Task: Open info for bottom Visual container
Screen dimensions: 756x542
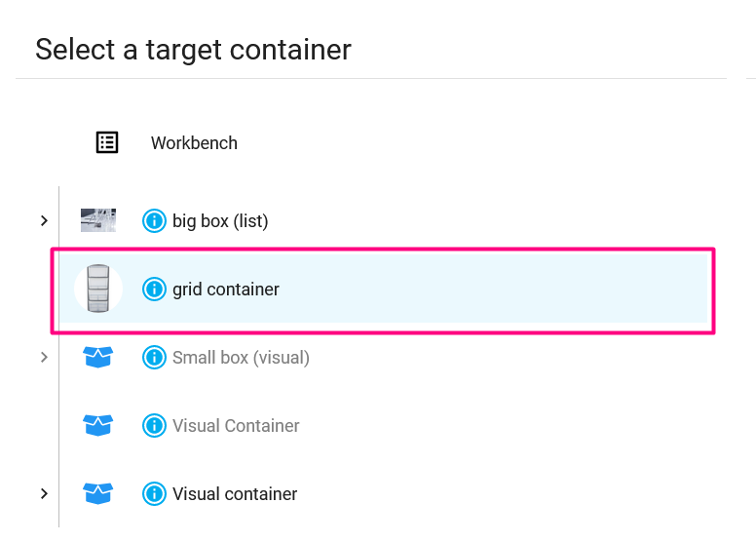Action: pos(154,493)
